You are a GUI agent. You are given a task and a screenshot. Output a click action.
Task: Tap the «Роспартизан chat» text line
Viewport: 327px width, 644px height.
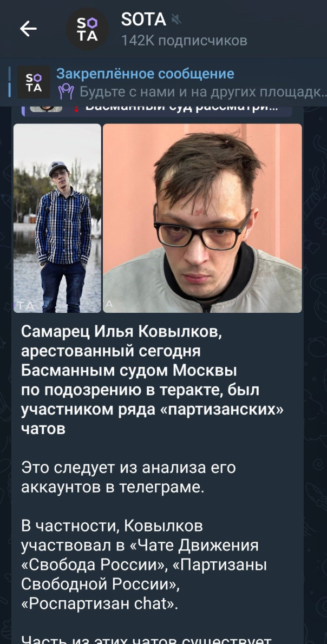[x=100, y=603]
